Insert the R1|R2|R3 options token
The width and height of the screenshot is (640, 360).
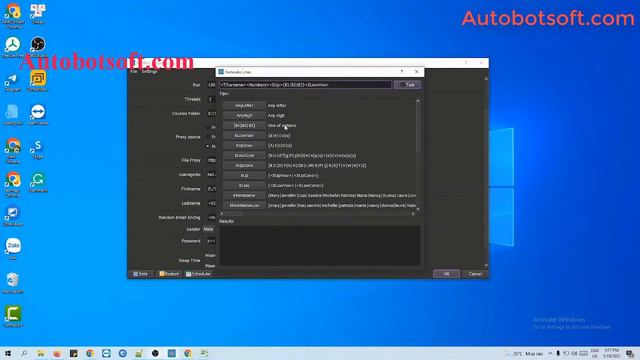244,125
